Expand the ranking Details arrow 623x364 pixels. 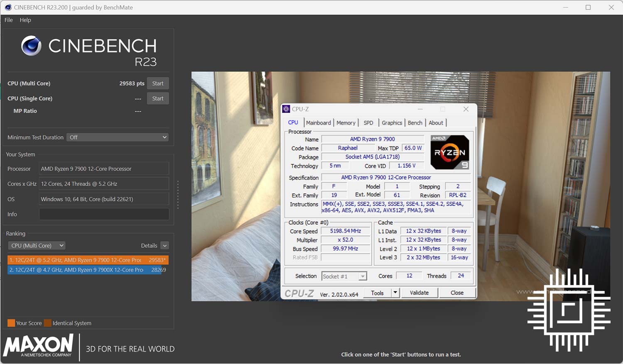pyautogui.click(x=165, y=246)
